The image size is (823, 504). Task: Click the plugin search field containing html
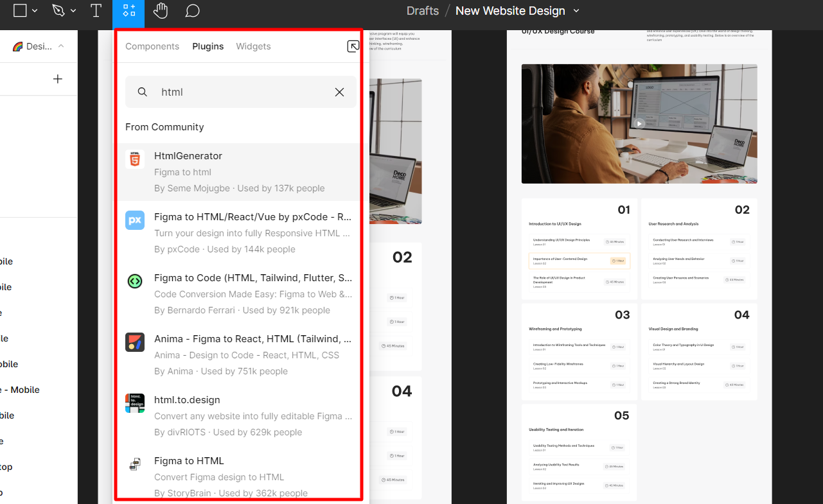[x=241, y=92]
